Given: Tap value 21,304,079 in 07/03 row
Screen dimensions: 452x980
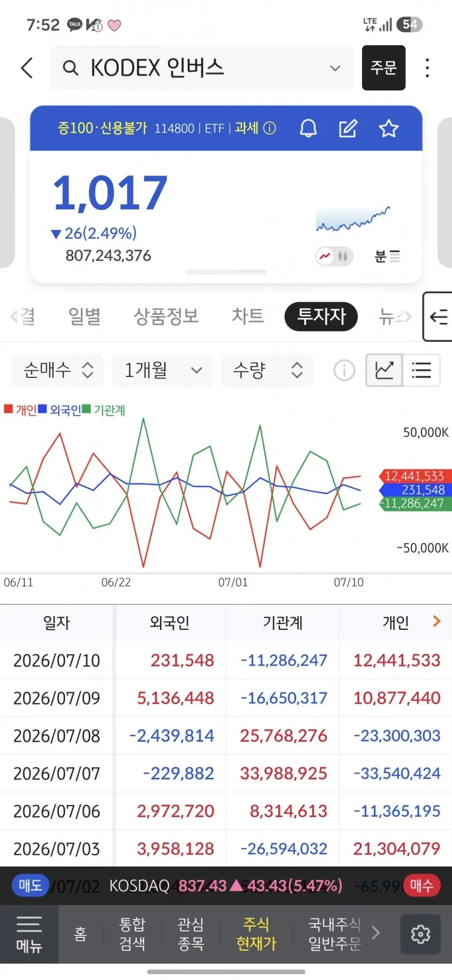Looking at the screenshot, I should tap(397, 849).
